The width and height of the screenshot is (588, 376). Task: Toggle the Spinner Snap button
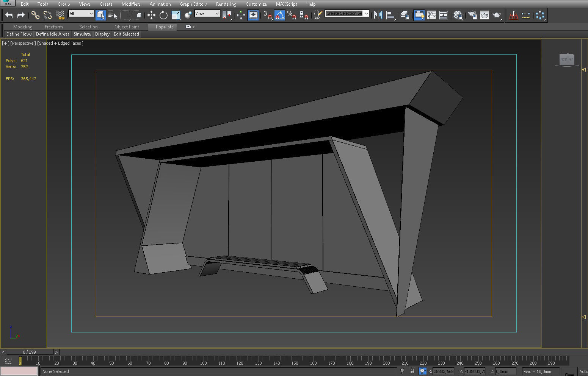[x=304, y=15]
